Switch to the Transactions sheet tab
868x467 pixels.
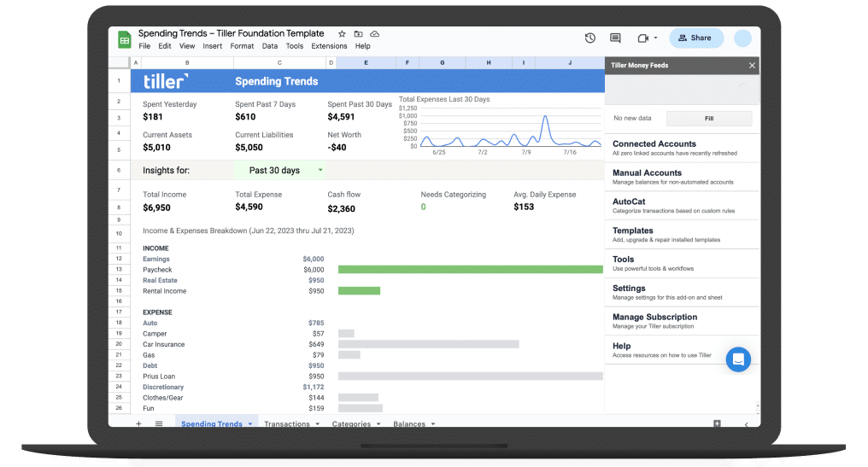[287, 423]
